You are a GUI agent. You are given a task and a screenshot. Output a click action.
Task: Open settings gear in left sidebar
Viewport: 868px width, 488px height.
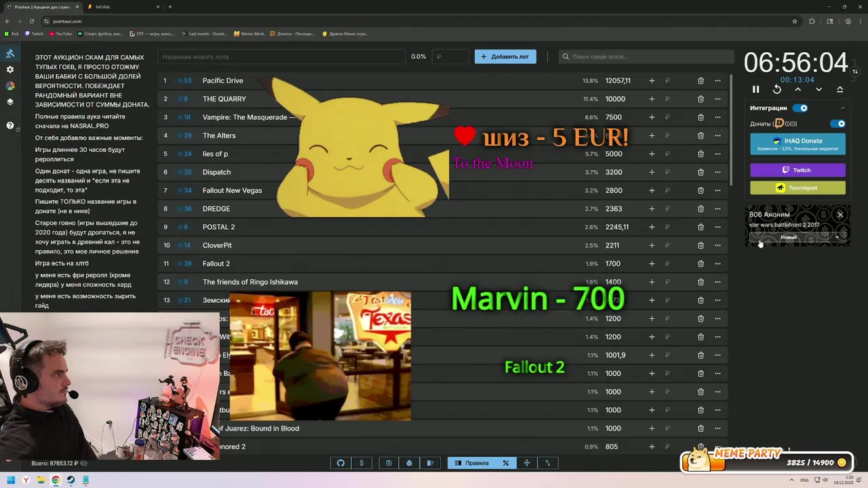tap(10, 70)
